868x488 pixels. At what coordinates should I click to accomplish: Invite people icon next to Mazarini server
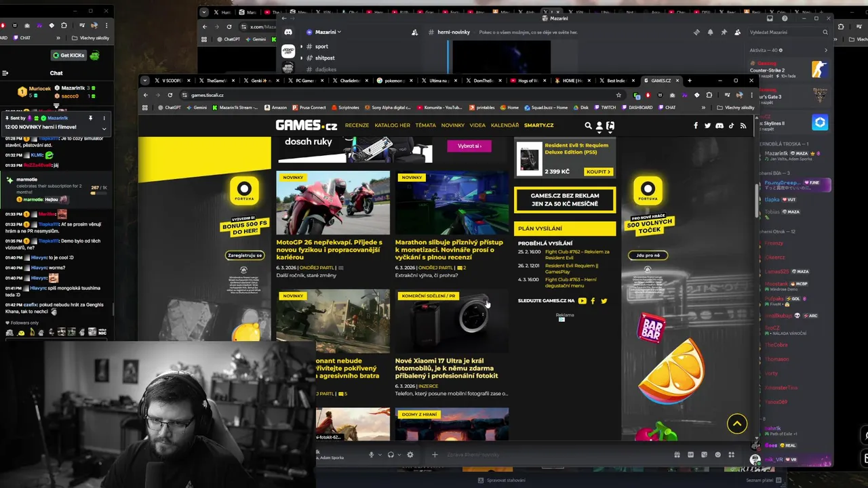(414, 32)
